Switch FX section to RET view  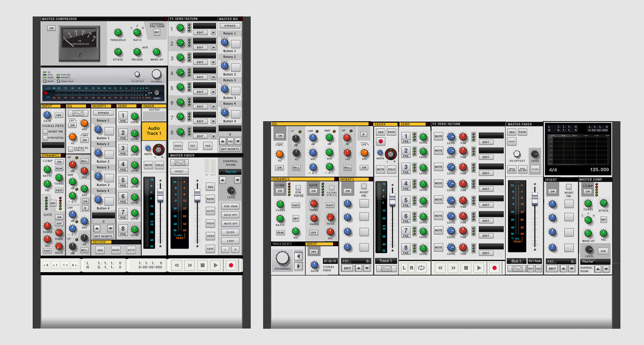point(193,146)
